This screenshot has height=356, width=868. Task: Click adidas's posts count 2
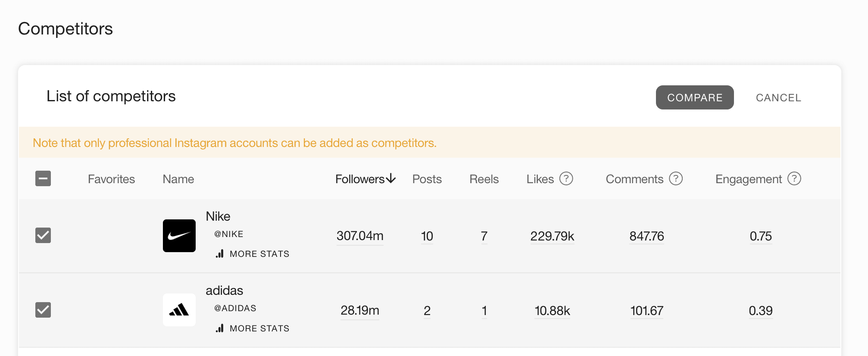click(427, 311)
